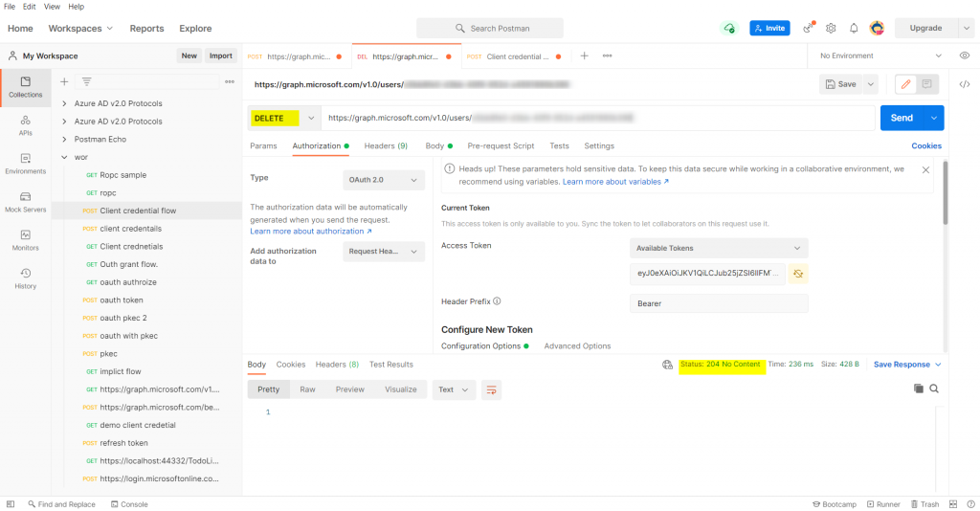Open the Advanced Options tab
This screenshot has width=980, height=511.
(x=577, y=346)
